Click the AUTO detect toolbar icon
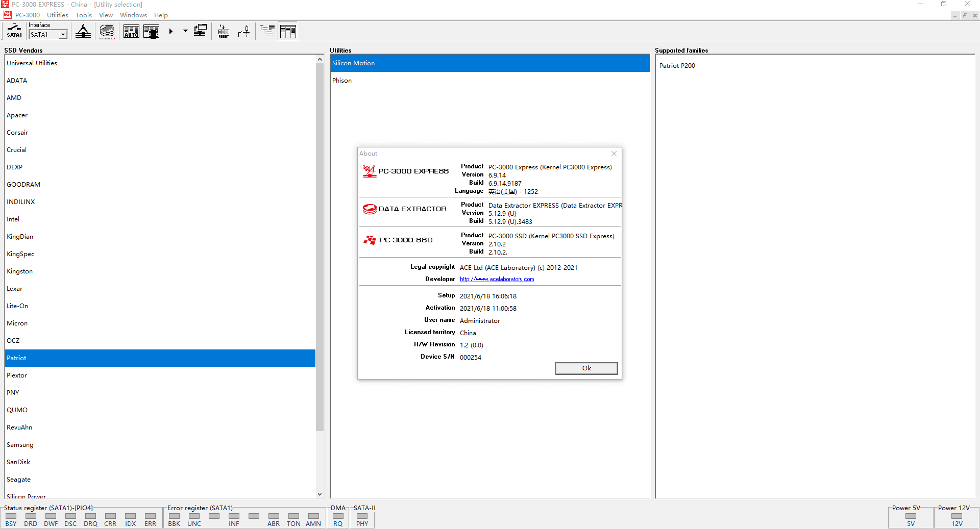Image resolution: width=980 pixels, height=529 pixels. pyautogui.click(x=131, y=31)
